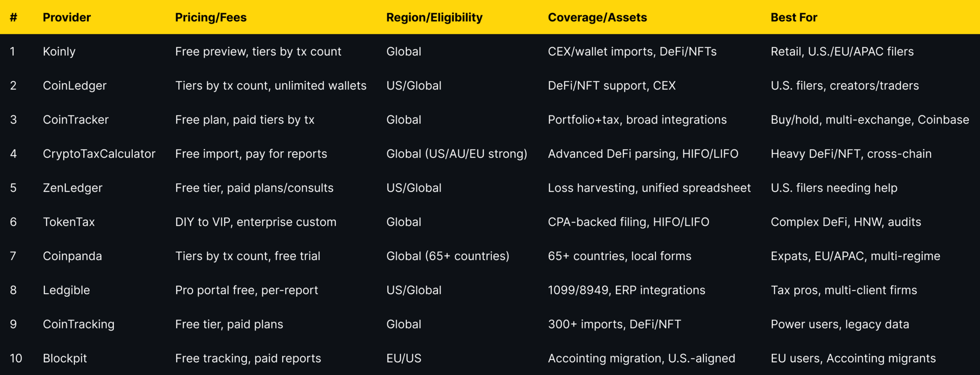
Task: Click the Coverage/Assets column header
Action: (x=597, y=17)
